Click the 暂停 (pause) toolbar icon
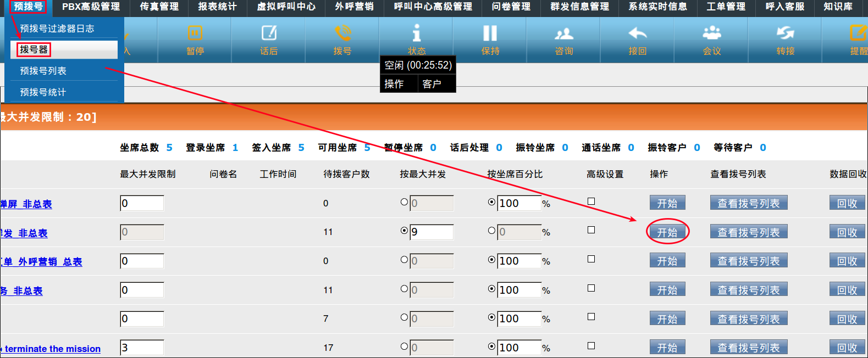This screenshot has height=358, width=868. click(x=195, y=33)
